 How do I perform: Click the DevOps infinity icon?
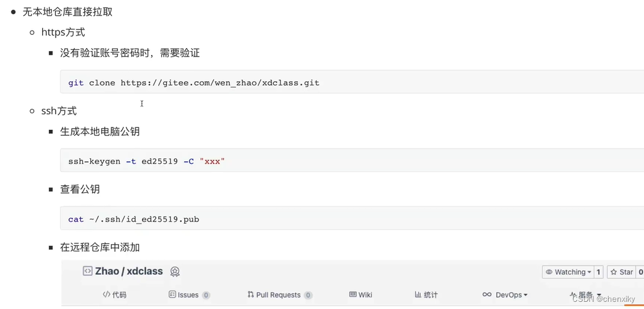487,295
